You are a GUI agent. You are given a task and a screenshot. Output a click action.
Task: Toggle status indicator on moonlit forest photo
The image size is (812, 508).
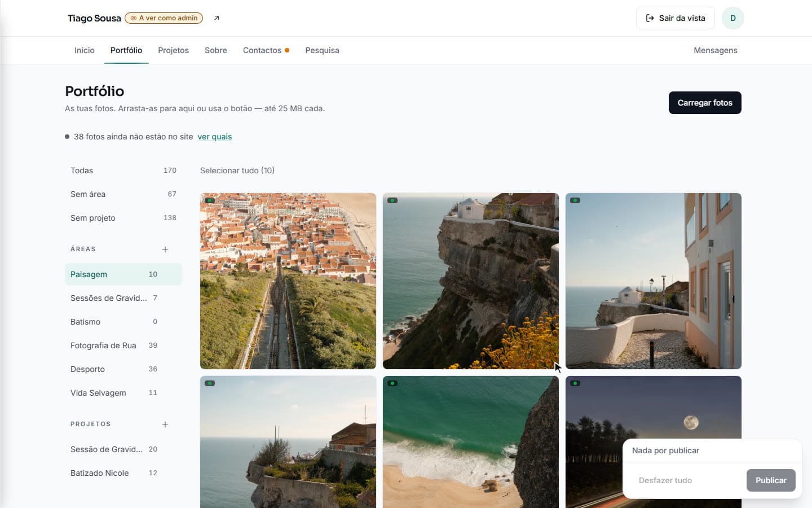[x=575, y=383]
